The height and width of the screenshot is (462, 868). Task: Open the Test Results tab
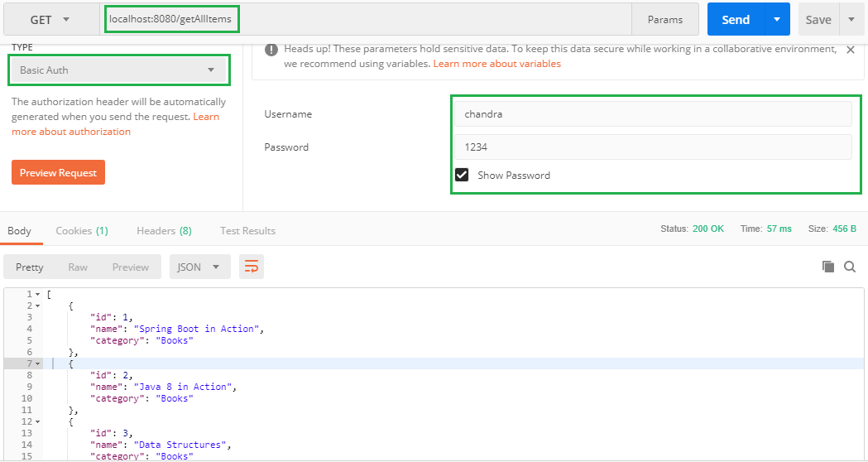(x=247, y=231)
